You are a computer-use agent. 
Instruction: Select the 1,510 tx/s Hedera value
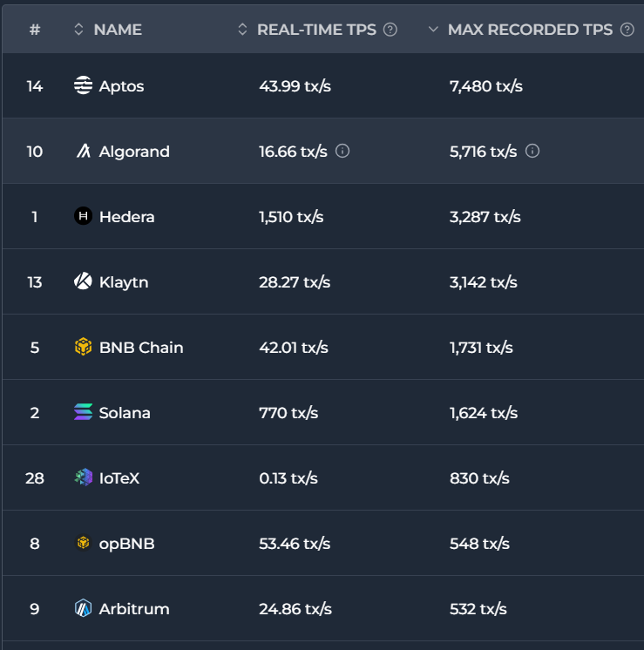tap(291, 217)
